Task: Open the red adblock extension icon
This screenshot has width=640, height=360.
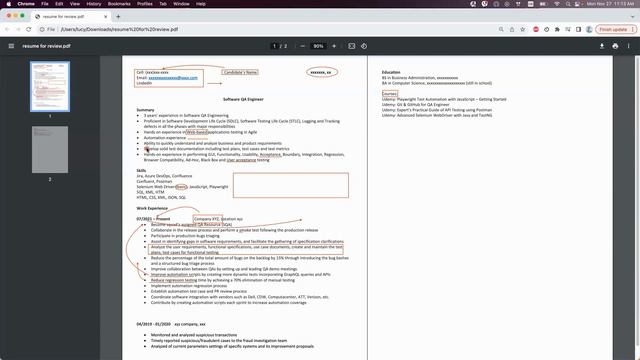Action: click(x=536, y=29)
